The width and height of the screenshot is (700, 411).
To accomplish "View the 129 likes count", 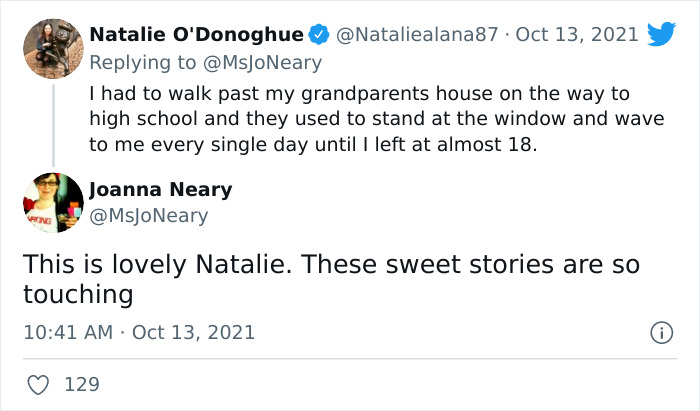I will click(82, 384).
